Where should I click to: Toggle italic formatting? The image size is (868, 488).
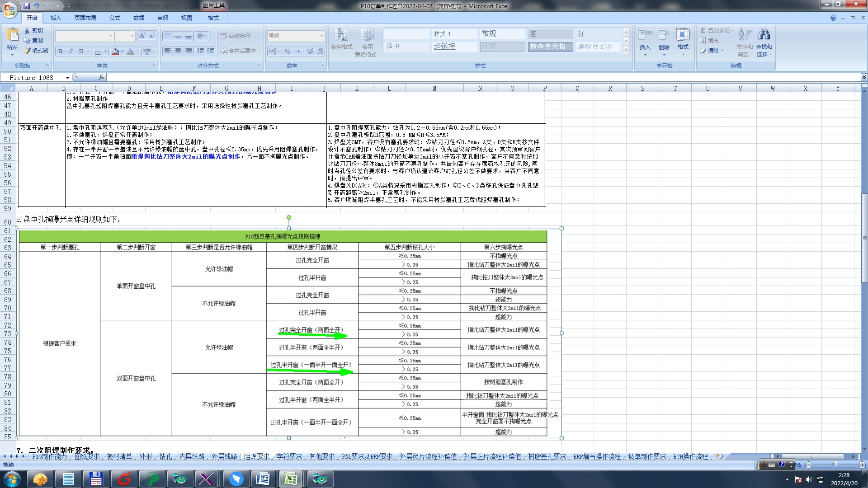pyautogui.click(x=71, y=52)
